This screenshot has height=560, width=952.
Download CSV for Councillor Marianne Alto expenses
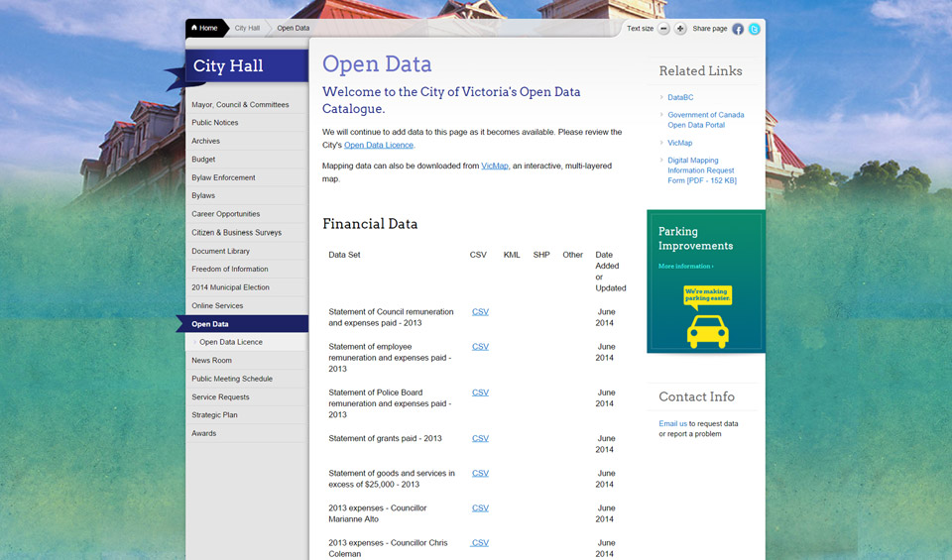click(x=480, y=508)
